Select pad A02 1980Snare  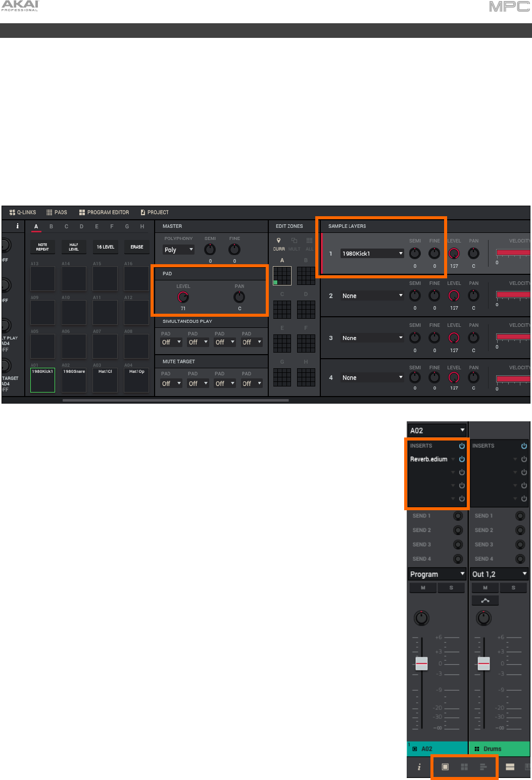[74, 380]
